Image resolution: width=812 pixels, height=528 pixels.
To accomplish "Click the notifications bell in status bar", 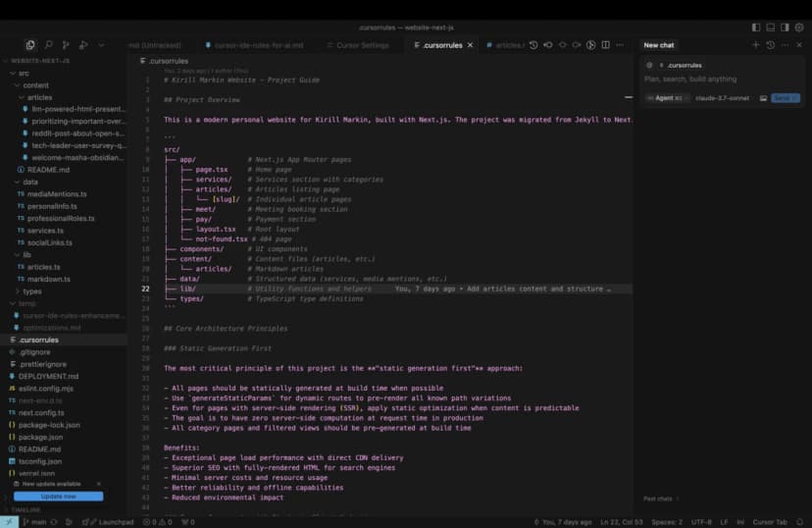I will (798, 522).
